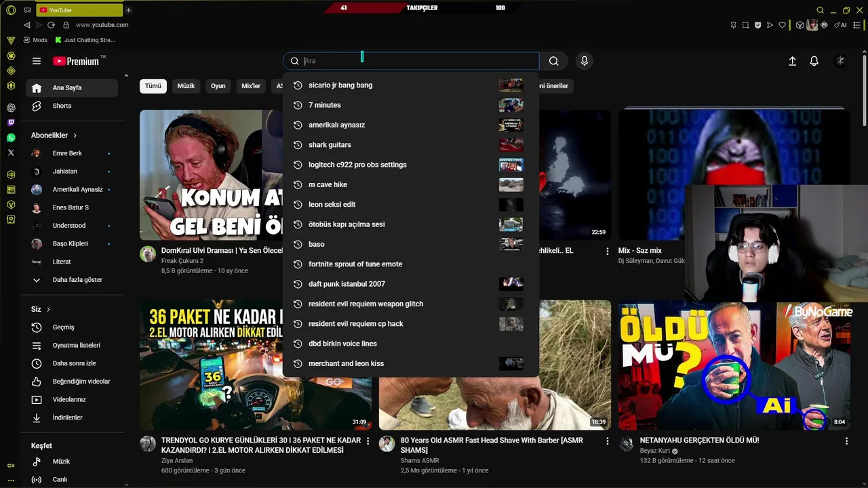Viewport: 868px width, 488px height.
Task: Open the YouTube account avatar menu
Action: pos(840,61)
